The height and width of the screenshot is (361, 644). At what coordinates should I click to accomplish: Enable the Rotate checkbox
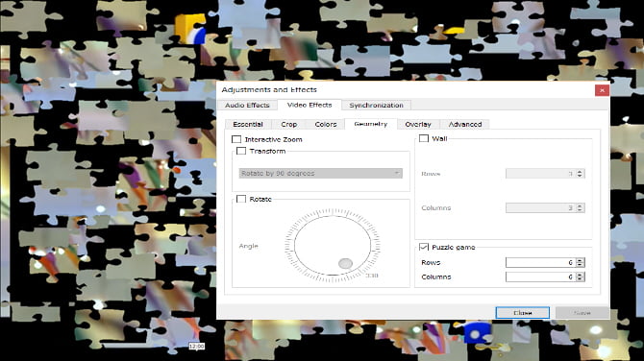[241, 199]
